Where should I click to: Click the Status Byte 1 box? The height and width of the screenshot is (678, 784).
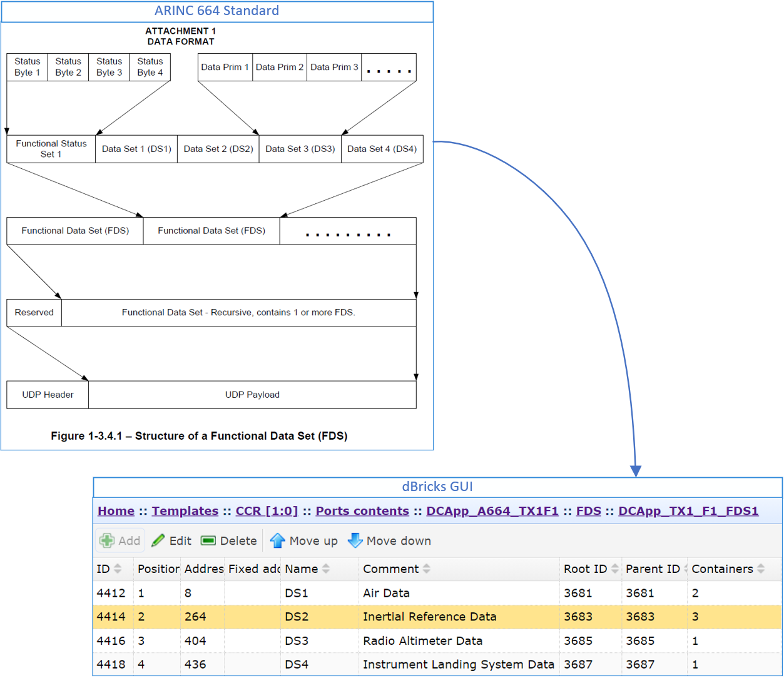(x=27, y=67)
